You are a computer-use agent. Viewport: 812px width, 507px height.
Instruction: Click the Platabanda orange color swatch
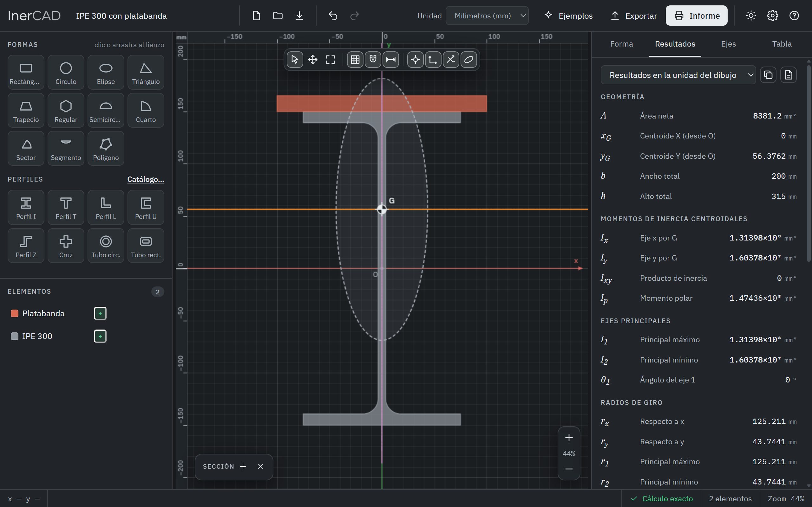[x=14, y=313]
